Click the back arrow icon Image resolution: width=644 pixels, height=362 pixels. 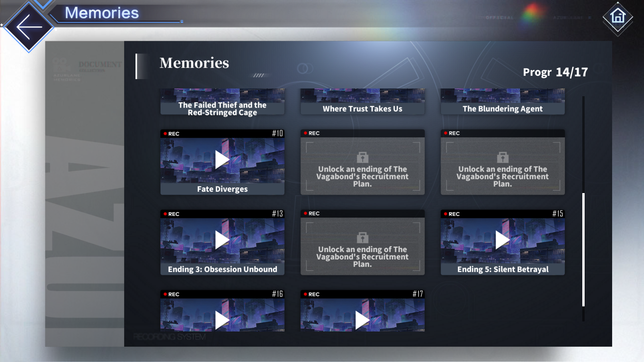pyautogui.click(x=29, y=27)
